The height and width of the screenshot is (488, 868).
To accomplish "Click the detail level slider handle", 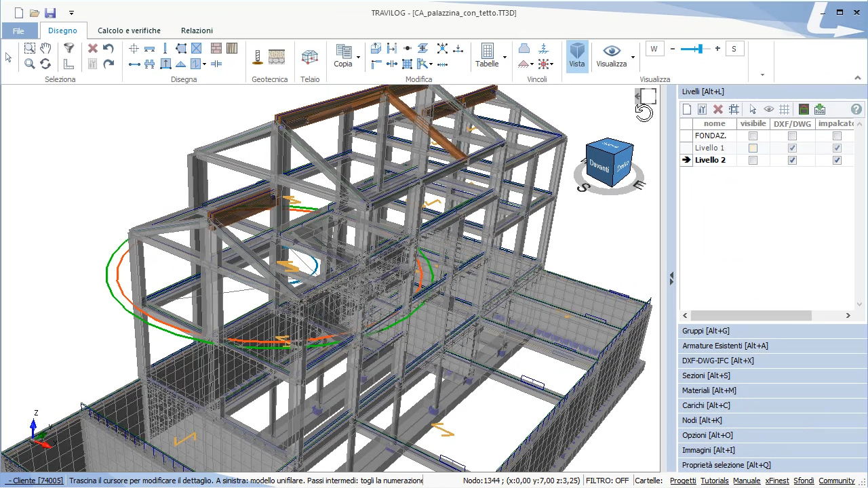I will click(x=699, y=49).
